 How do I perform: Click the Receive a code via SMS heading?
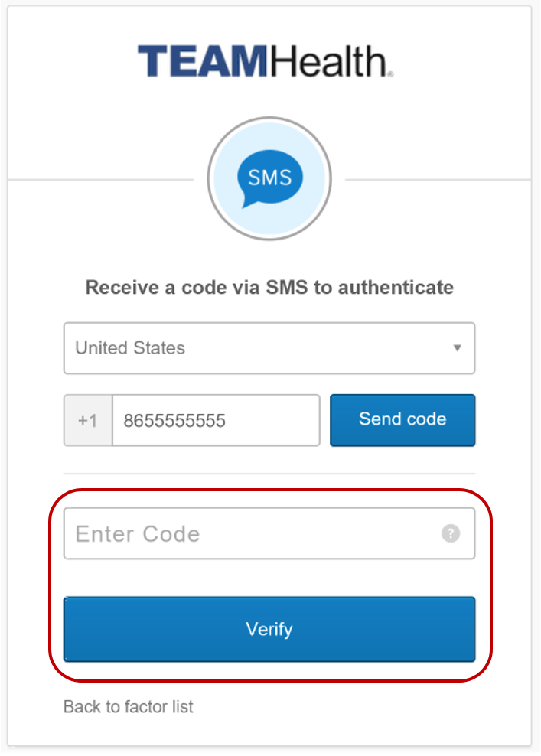269,288
